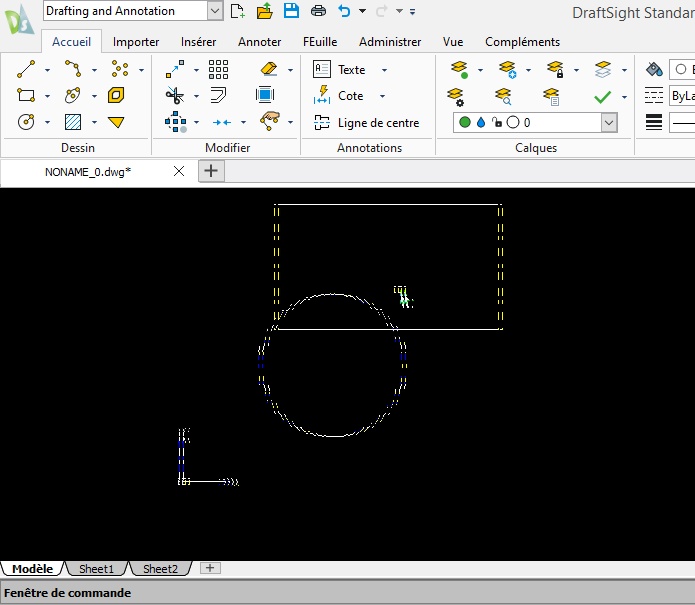Select the Line drawing tool
The image size is (695, 605).
pos(26,69)
